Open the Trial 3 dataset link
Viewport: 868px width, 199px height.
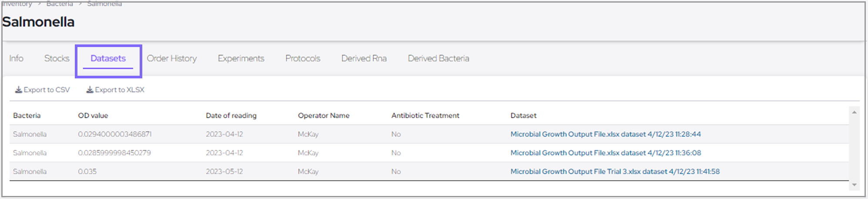pyautogui.click(x=615, y=172)
